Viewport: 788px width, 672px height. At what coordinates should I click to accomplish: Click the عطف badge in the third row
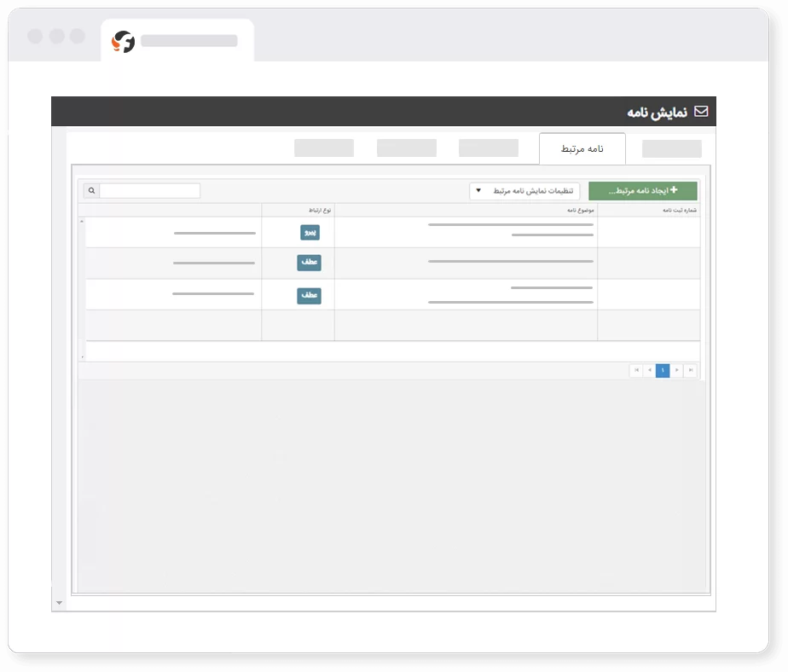tap(309, 295)
